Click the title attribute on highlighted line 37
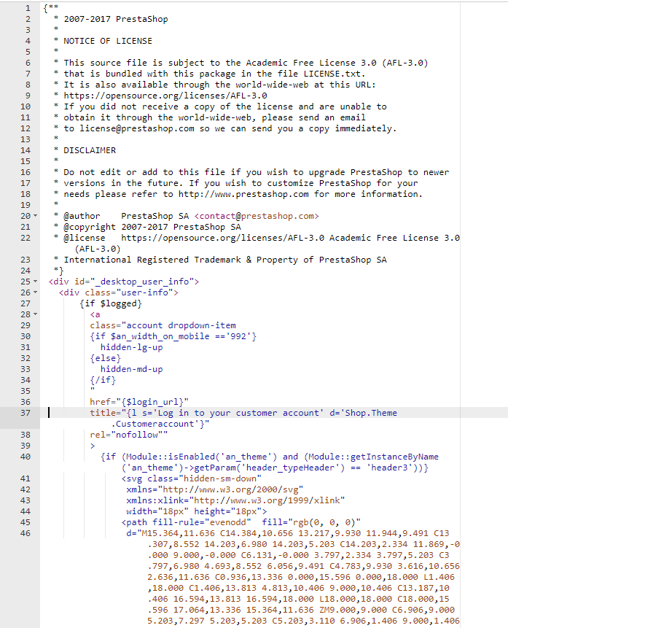The image size is (672, 628). pyautogui.click(x=243, y=413)
